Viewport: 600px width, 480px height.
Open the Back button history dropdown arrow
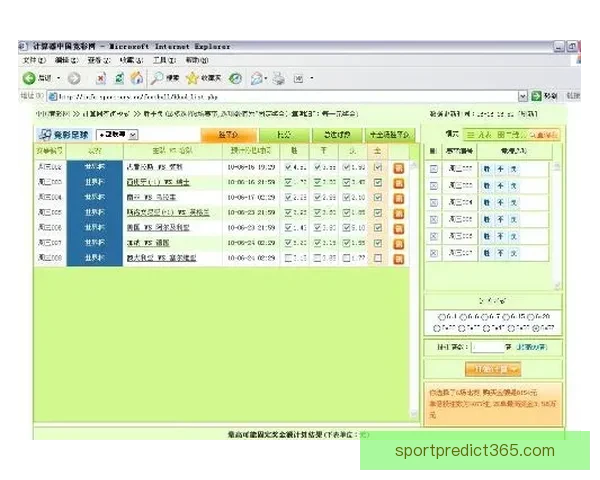(x=59, y=78)
